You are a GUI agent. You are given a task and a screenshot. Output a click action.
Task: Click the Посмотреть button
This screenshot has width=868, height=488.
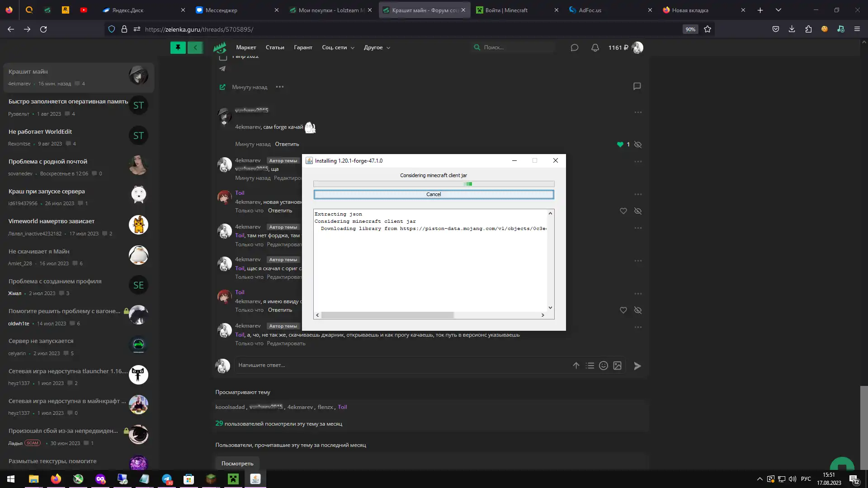[237, 463]
